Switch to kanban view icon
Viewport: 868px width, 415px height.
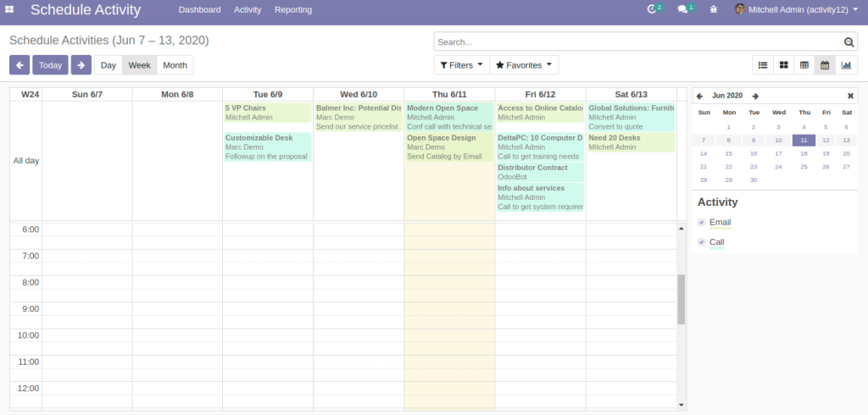(783, 64)
